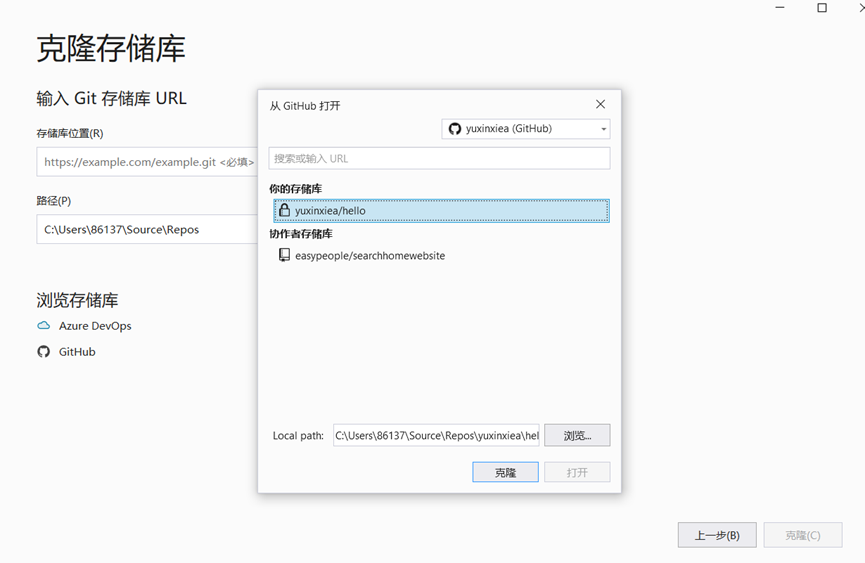Click the repository icon beside easypeople/searchhomewebsite
865x563 pixels.
click(284, 255)
